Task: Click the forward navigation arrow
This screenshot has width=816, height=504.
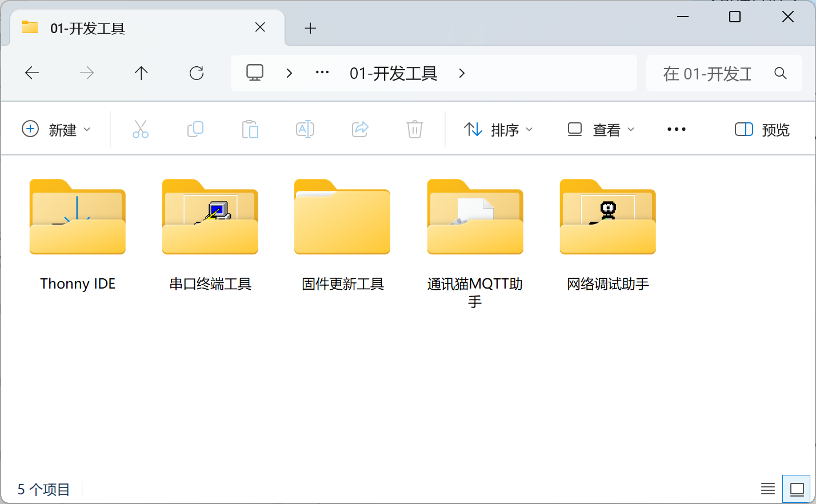Action: [87, 73]
